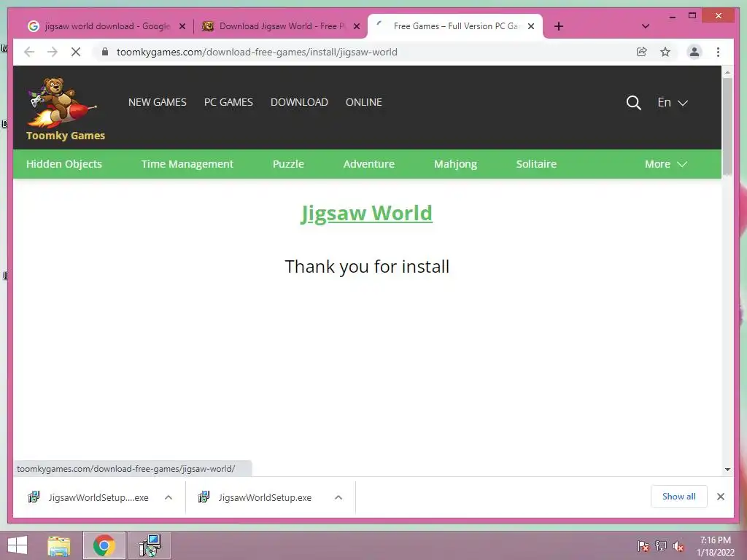Open the DOWNLOAD menu item
The height and width of the screenshot is (560, 747).
tap(299, 102)
